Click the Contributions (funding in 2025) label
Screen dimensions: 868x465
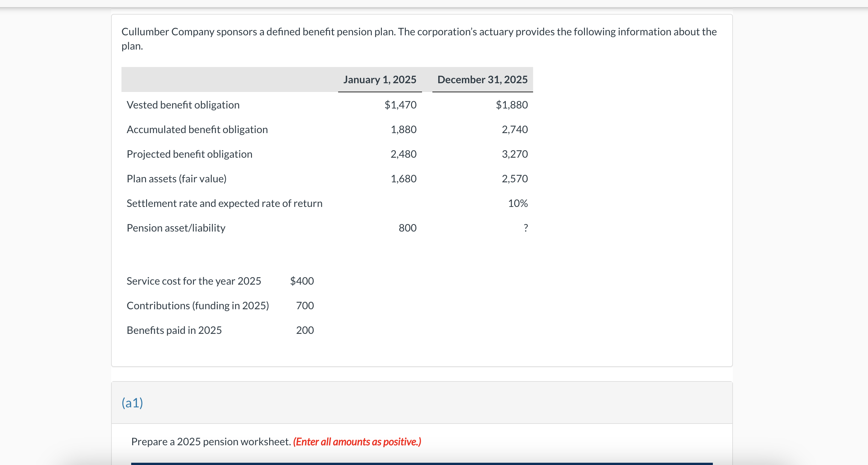198,305
